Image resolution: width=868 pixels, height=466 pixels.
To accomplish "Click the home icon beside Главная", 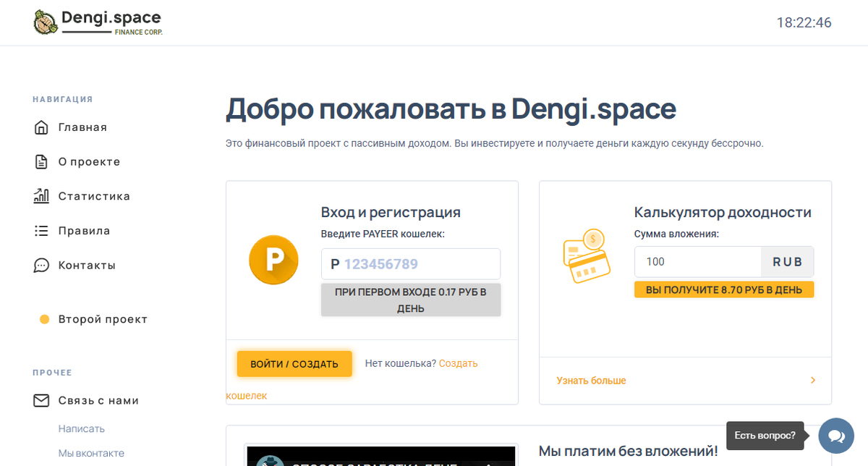I will pyautogui.click(x=42, y=127).
